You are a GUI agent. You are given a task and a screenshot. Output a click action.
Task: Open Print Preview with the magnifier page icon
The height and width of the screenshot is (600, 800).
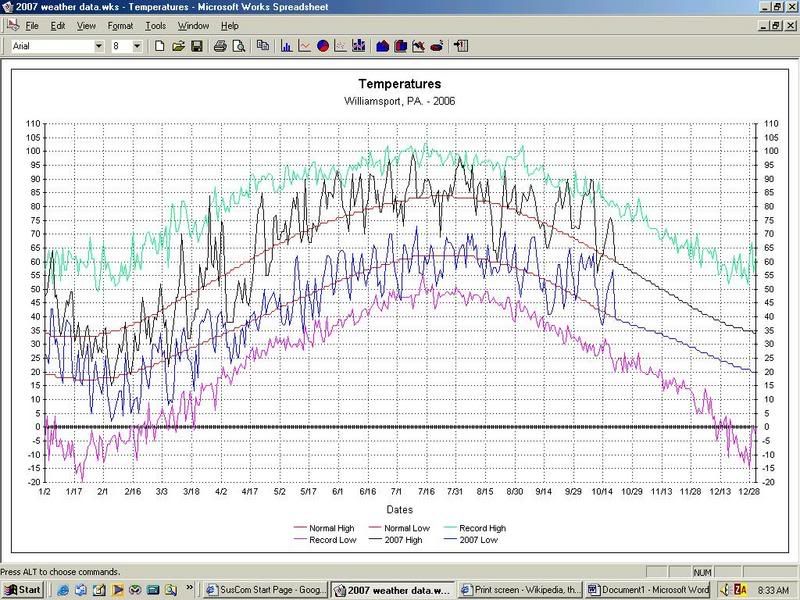click(x=238, y=46)
